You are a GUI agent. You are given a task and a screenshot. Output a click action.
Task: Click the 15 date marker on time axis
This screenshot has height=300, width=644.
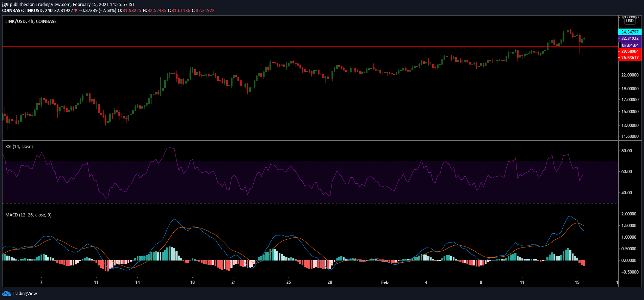[x=577, y=282]
